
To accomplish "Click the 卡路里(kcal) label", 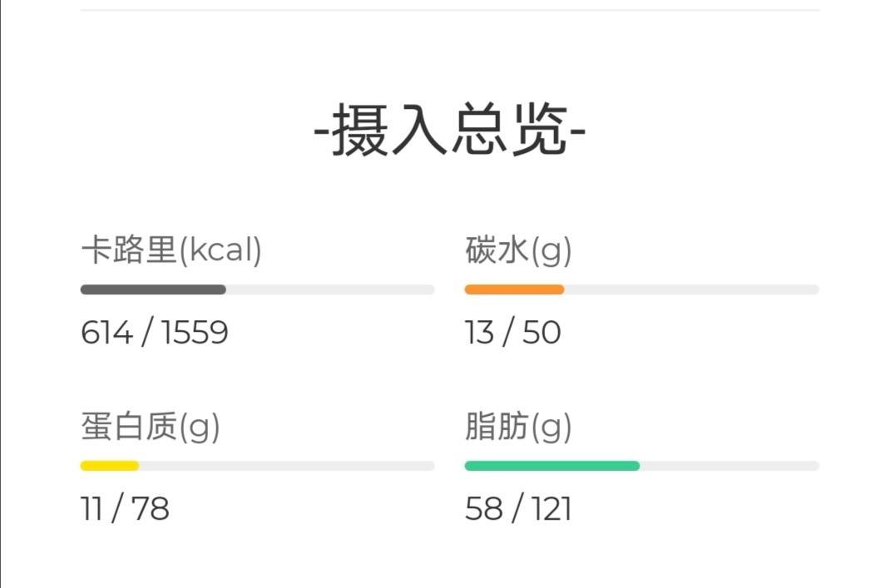I will point(171,250).
